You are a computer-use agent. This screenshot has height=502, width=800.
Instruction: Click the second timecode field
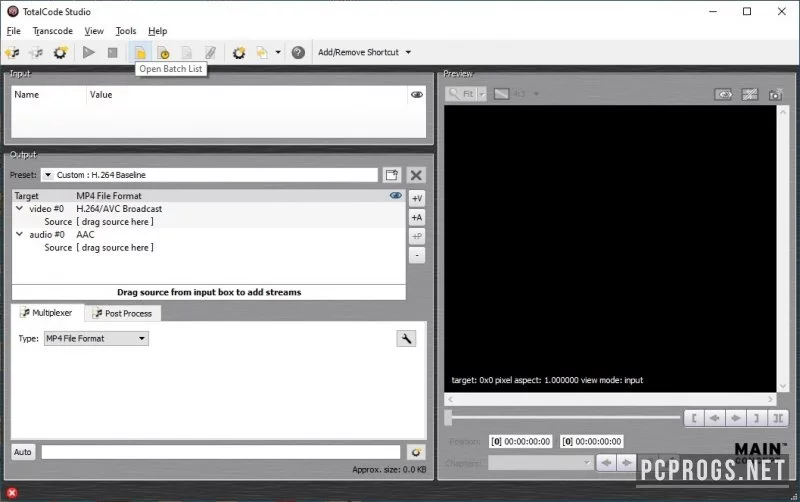tap(592, 441)
